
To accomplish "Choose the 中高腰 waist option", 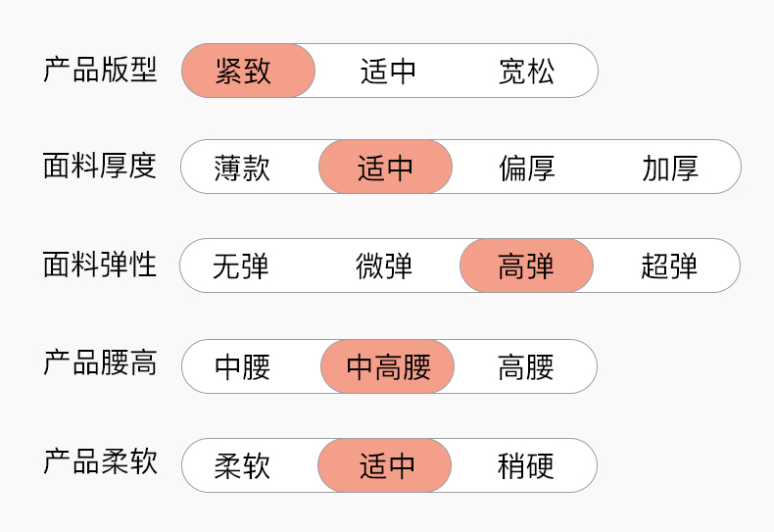I will point(388,366).
